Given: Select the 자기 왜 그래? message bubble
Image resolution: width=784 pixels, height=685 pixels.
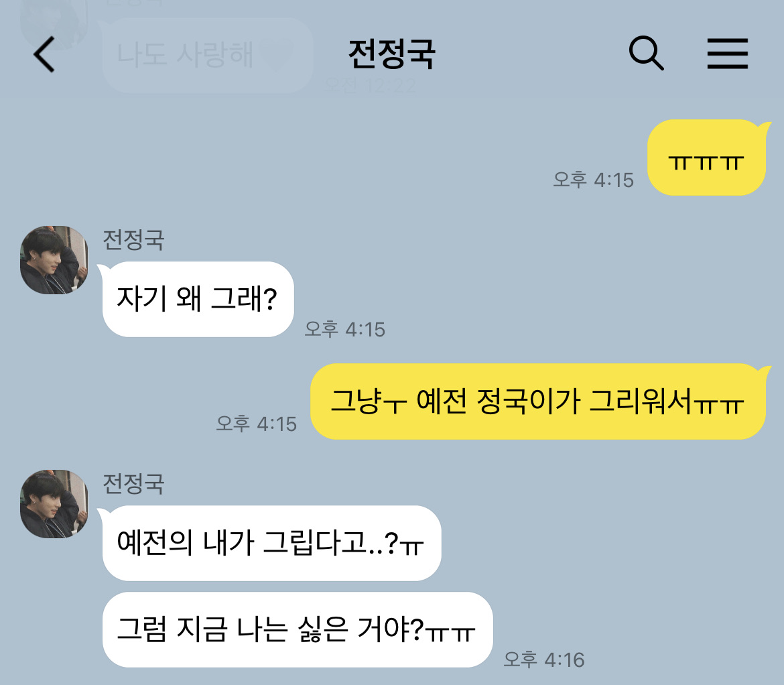Looking at the screenshot, I should (196, 299).
